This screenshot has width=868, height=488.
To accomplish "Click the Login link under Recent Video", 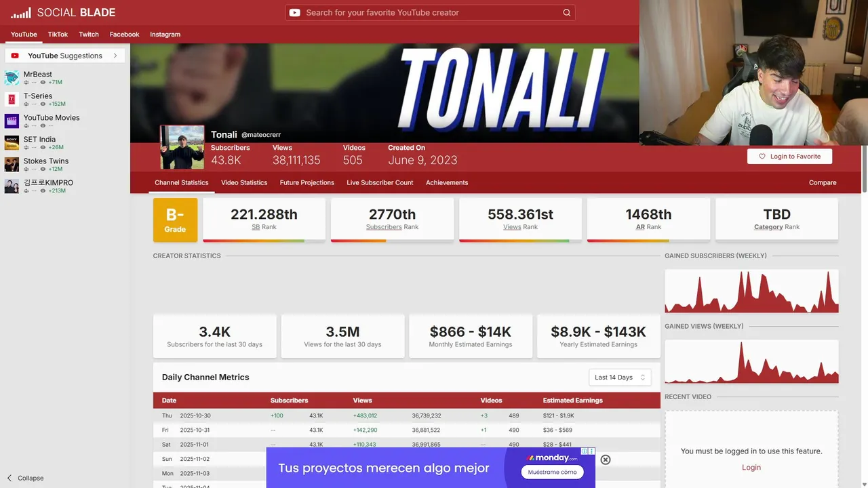I will (x=751, y=468).
